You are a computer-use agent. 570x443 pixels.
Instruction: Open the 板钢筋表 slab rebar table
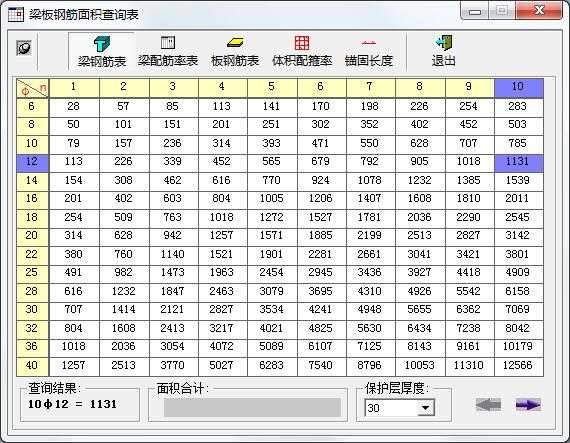click(x=235, y=52)
